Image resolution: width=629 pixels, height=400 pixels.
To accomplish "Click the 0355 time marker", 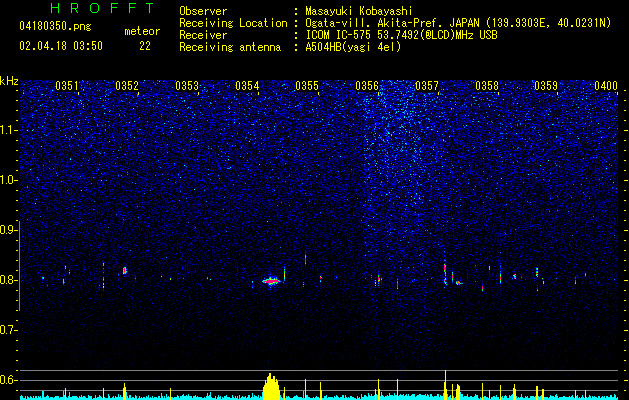I will tap(307, 86).
